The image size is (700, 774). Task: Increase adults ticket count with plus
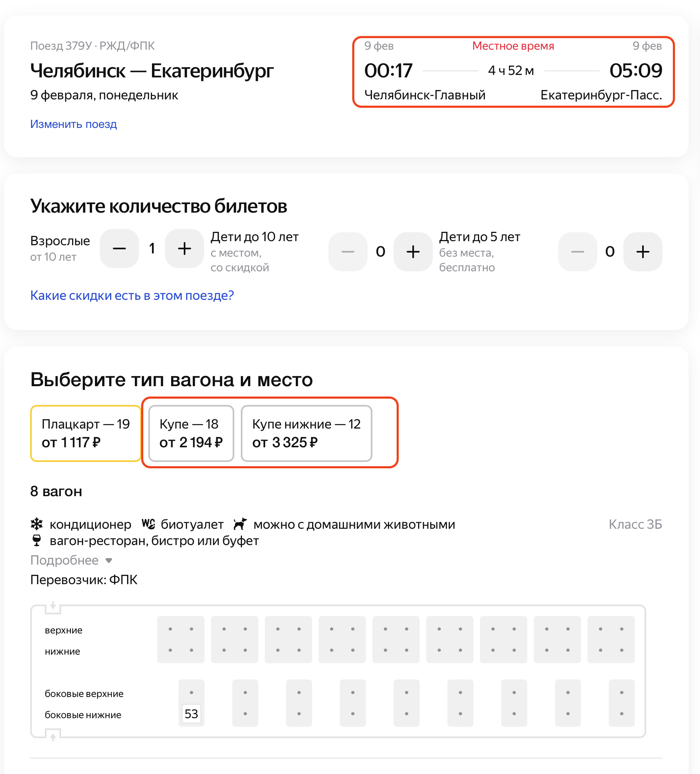point(184,248)
